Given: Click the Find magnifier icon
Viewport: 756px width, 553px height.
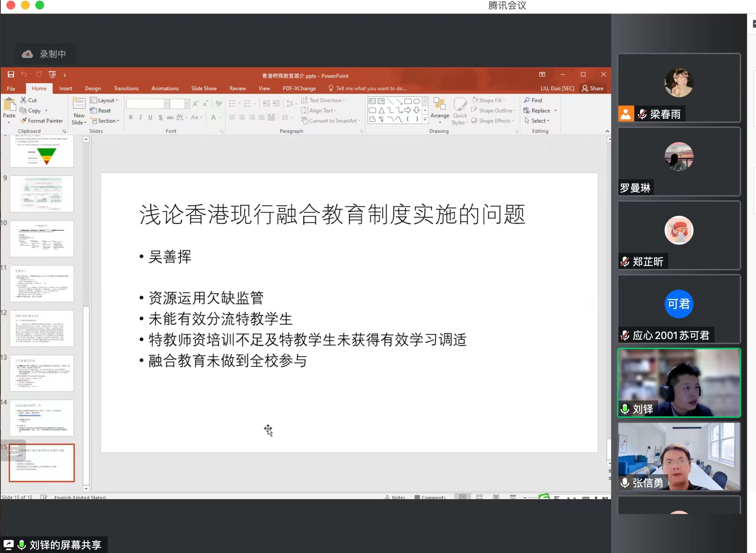Looking at the screenshot, I should click(527, 100).
